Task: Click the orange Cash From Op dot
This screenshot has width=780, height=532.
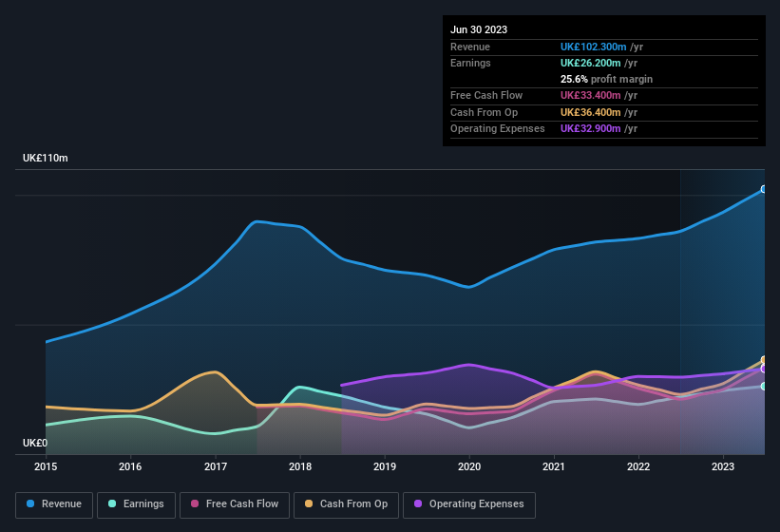Action: (310, 503)
